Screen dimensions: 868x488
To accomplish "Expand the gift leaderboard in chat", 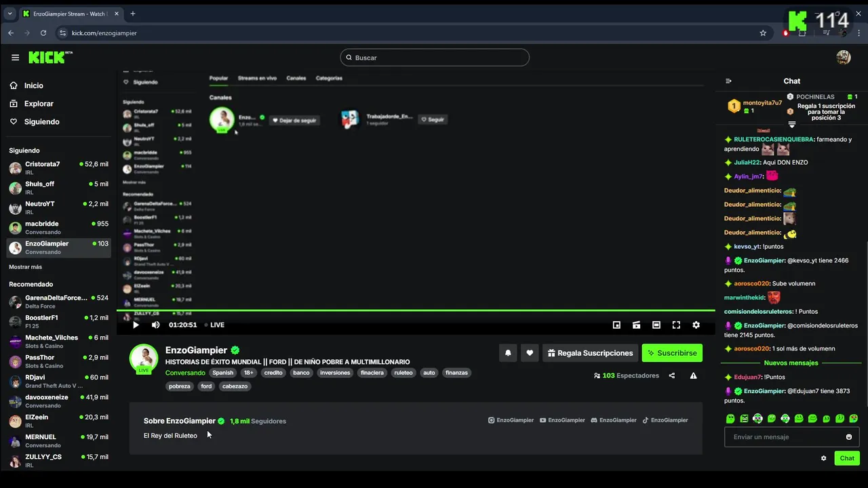I will (791, 125).
